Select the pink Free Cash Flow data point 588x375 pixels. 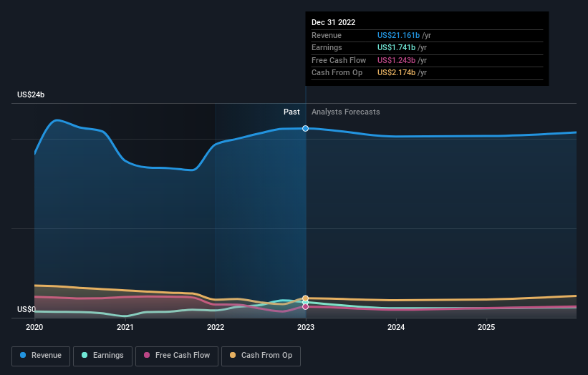306,306
